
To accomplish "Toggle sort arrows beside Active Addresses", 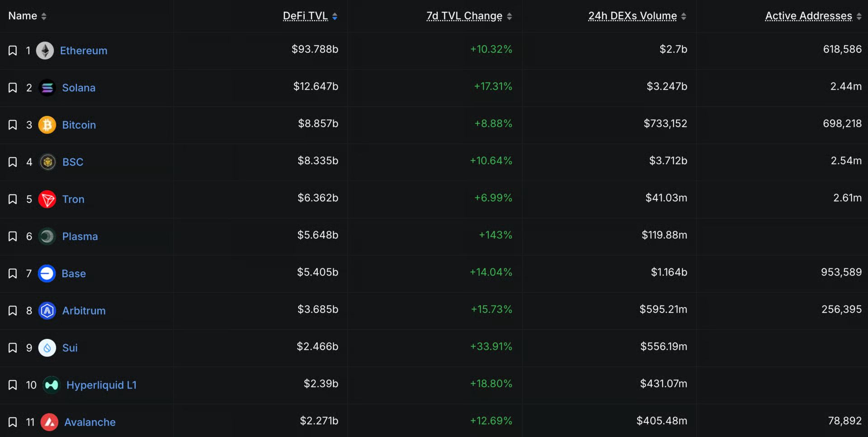I will pos(859,16).
